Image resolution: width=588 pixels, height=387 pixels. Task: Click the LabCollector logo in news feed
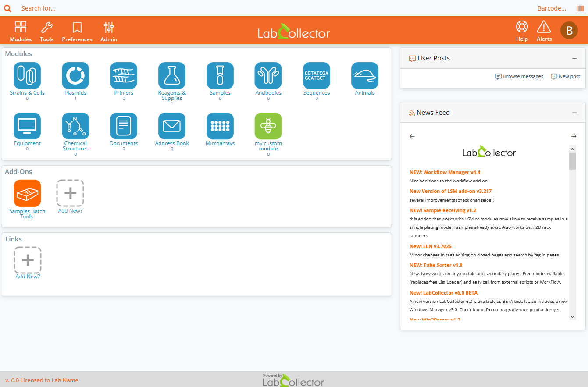[x=489, y=152]
